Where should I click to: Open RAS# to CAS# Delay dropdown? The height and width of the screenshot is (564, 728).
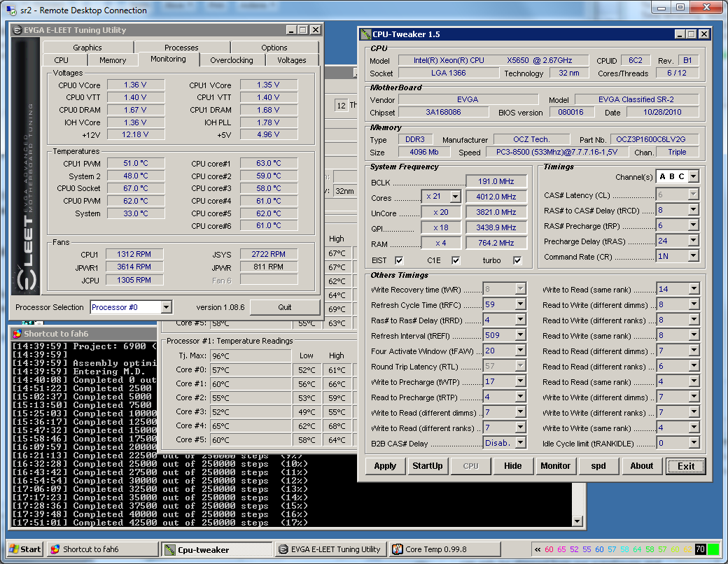(x=693, y=211)
